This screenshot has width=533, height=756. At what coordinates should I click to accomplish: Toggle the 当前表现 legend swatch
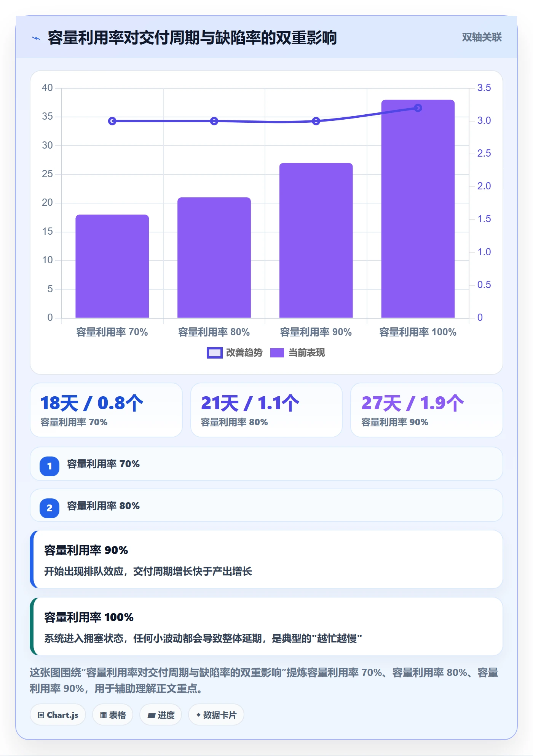(x=277, y=353)
